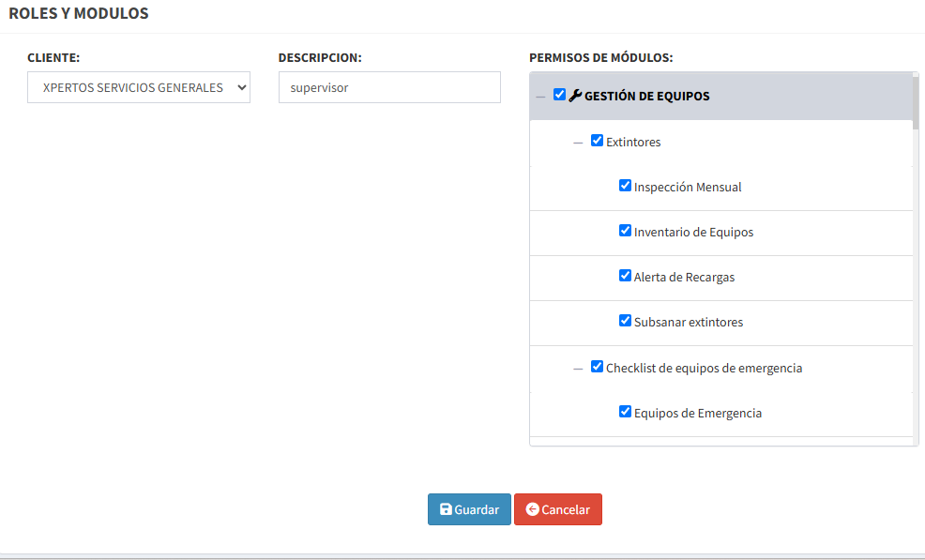
Task: Click the wrench icon beside Gestión de Equipos
Action: [575, 96]
